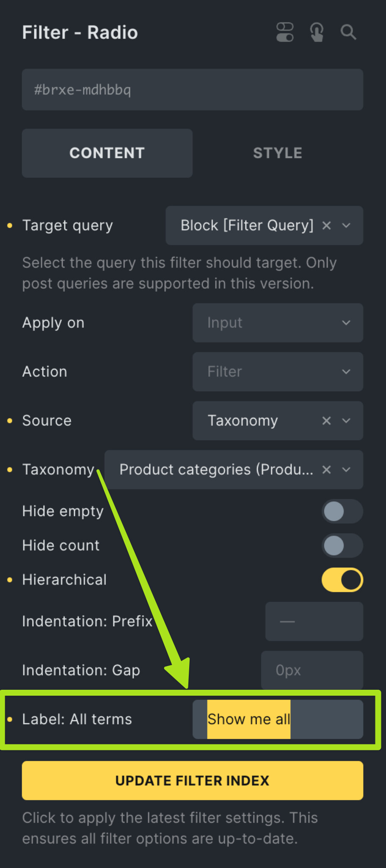Enable the Hide empty switch
Image resolution: width=386 pixels, height=868 pixels.
point(342,511)
